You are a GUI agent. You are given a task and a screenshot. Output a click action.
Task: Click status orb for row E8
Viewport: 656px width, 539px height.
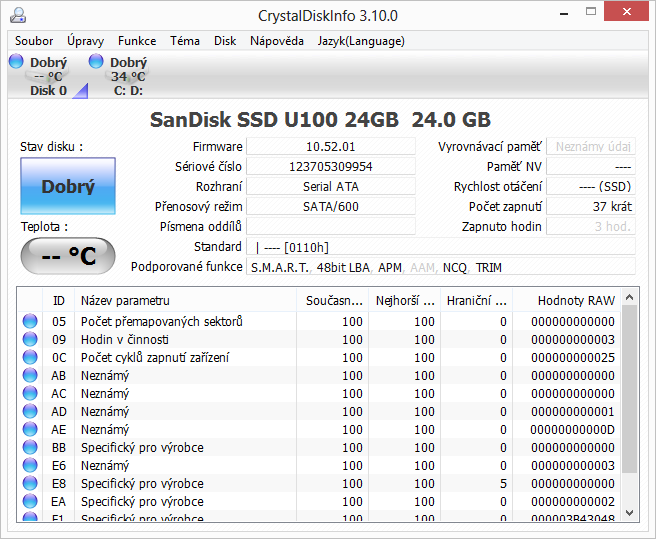pyautogui.click(x=30, y=484)
